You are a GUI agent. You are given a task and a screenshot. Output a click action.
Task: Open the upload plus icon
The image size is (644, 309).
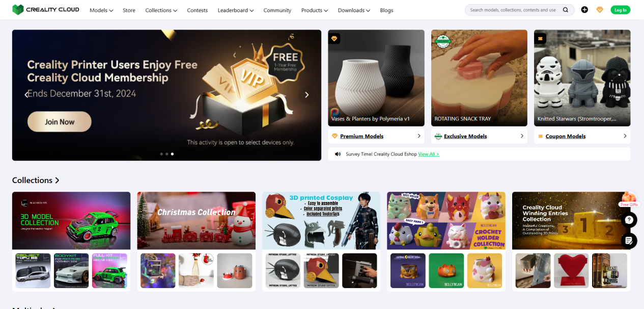[584, 10]
